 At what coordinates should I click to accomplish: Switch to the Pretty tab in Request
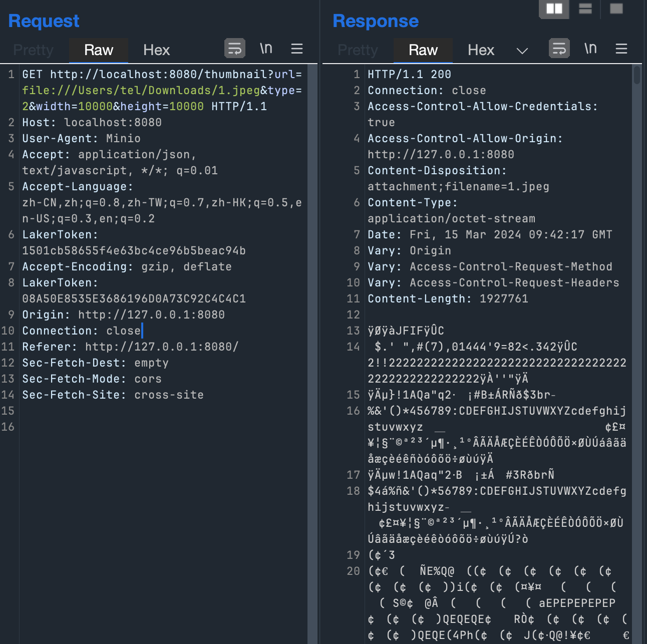coord(34,50)
